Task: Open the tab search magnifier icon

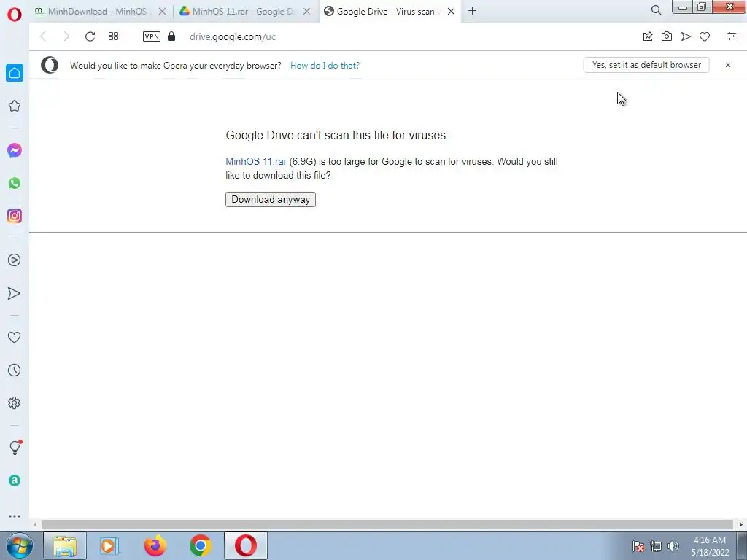Action: [x=656, y=10]
